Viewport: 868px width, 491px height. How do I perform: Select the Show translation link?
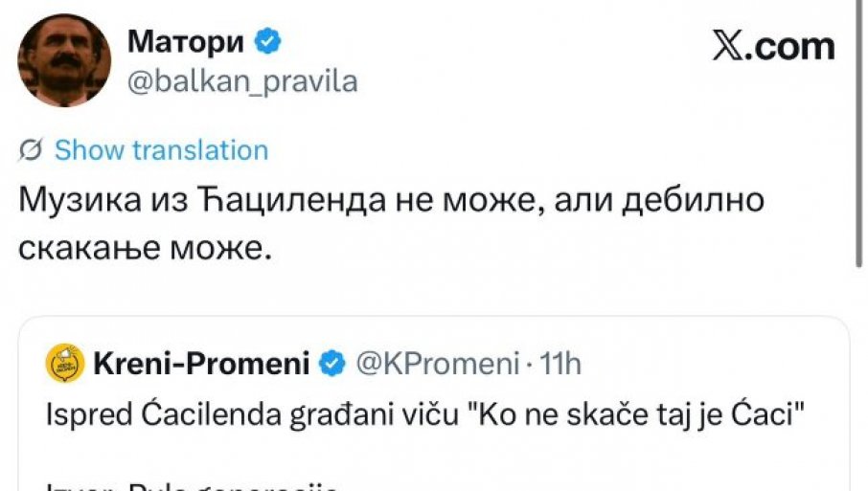point(161,150)
